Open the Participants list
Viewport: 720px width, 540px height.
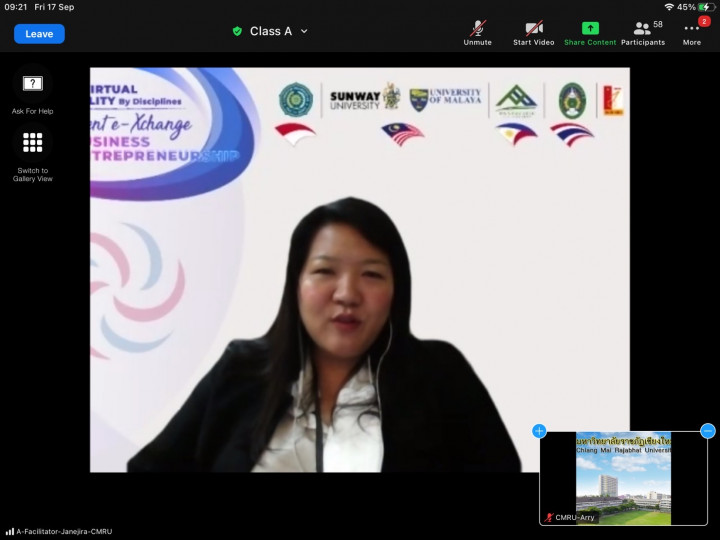coord(643,34)
